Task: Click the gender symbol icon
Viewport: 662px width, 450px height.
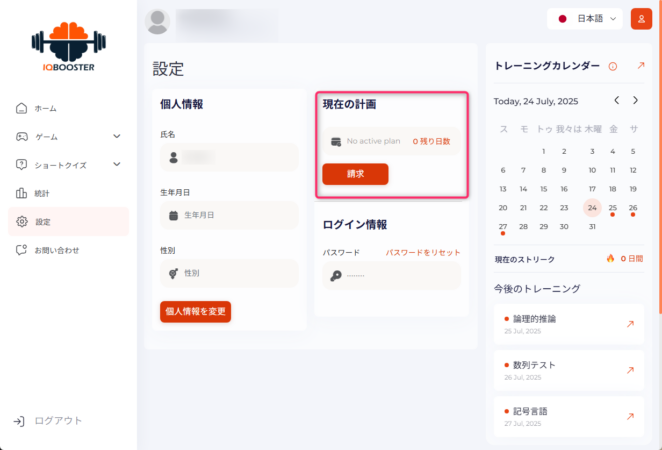Action: coord(174,274)
